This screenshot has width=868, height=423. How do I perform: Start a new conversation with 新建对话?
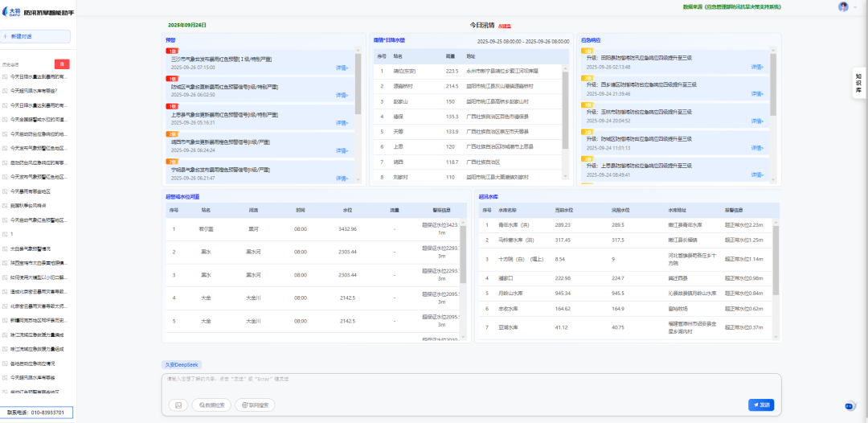tap(35, 36)
